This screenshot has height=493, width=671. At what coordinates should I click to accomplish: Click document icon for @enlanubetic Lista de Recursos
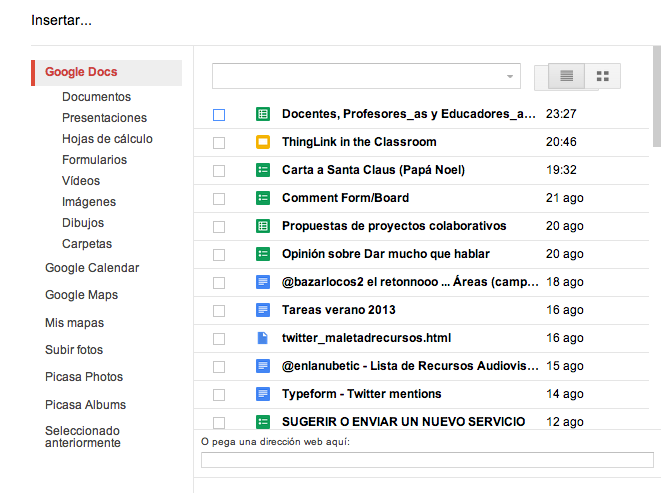click(263, 366)
